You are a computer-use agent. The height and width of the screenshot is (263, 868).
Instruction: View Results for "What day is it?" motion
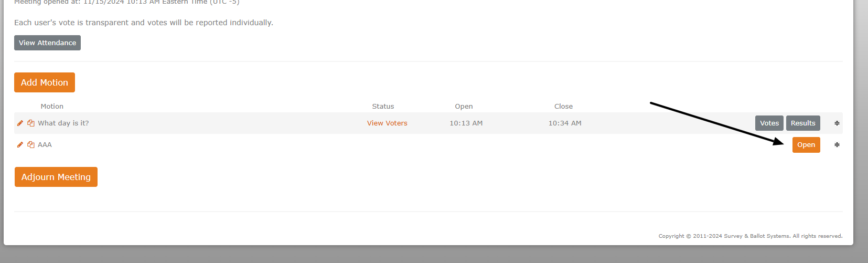click(x=803, y=123)
